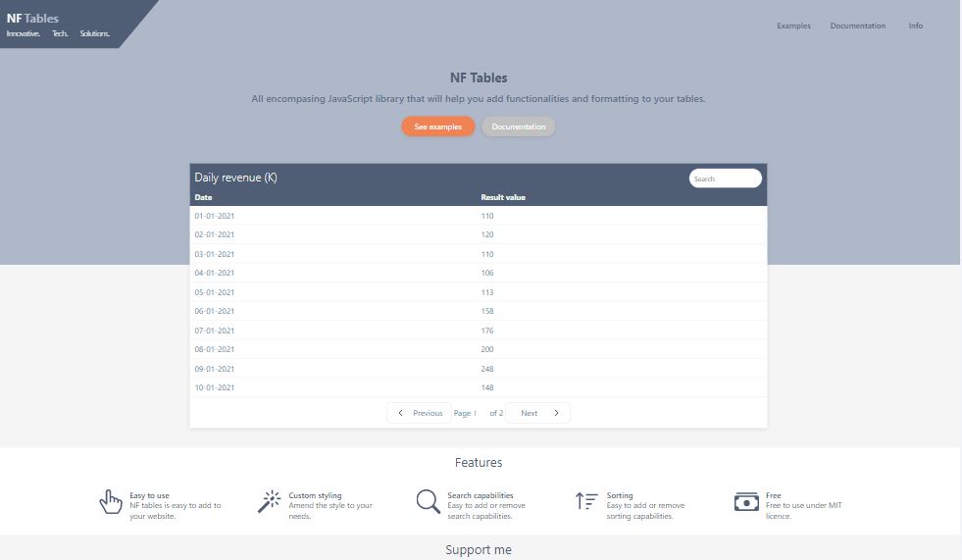Image resolution: width=962 pixels, height=560 pixels.
Task: Open the Info menu item
Action: tap(915, 25)
